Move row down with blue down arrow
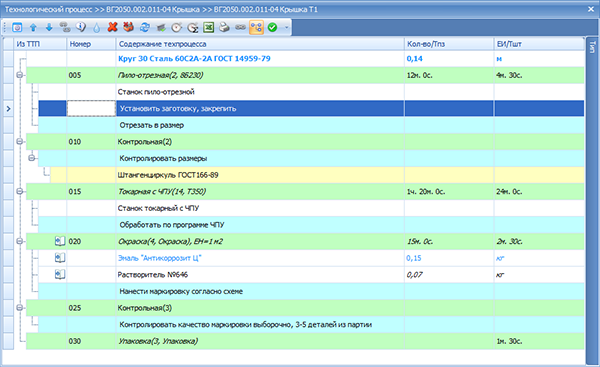 (49, 27)
